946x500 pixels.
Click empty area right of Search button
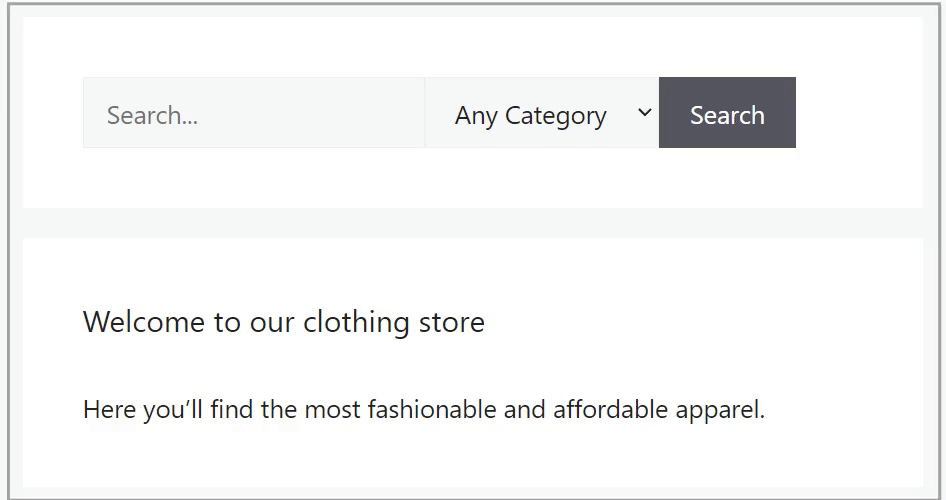(x=858, y=113)
